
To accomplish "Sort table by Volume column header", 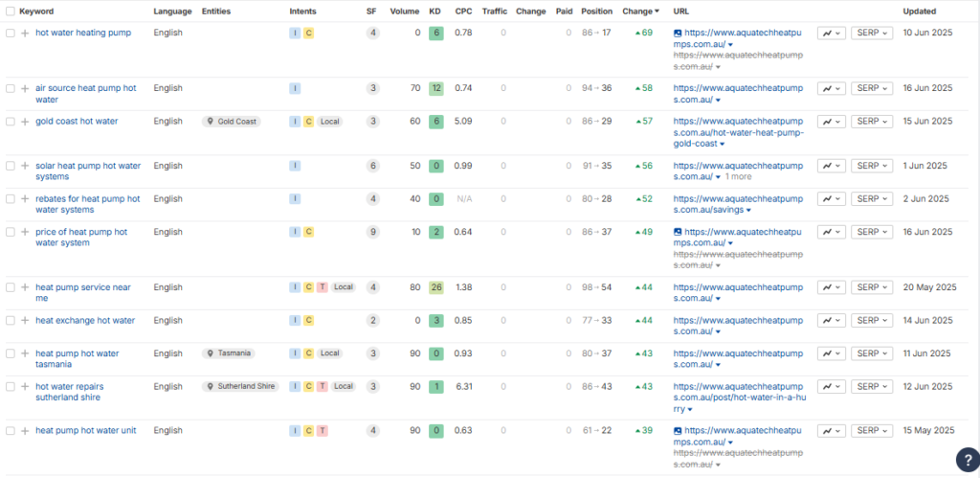I will (405, 11).
